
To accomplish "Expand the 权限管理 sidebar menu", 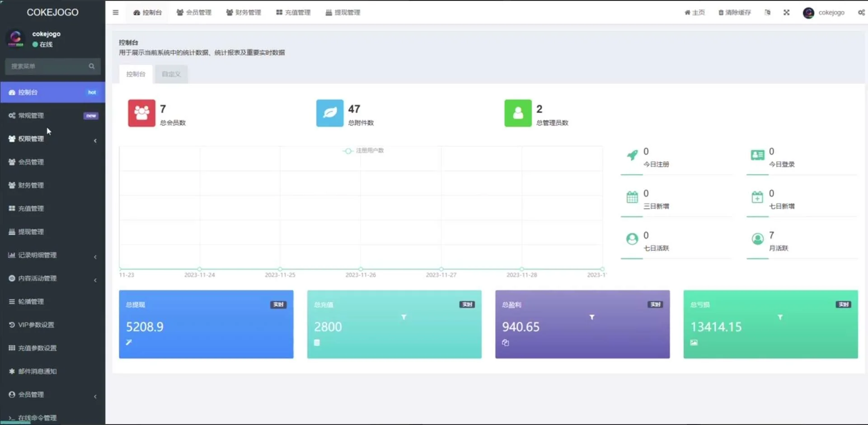I will 52,139.
